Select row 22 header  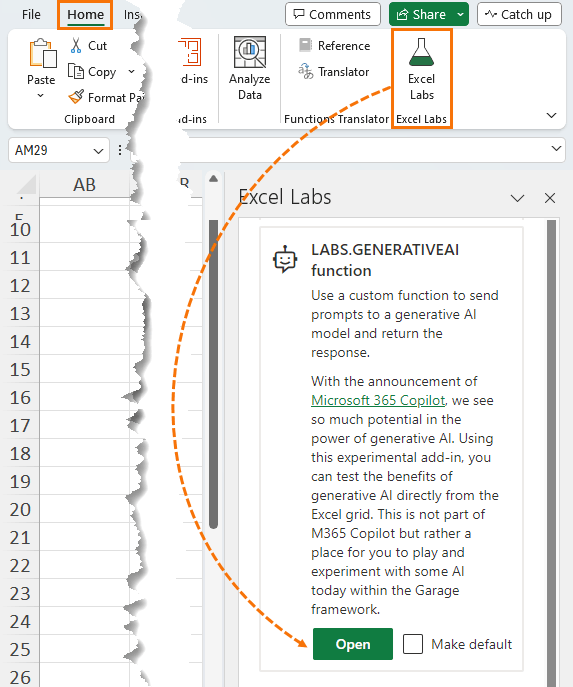tap(20, 565)
